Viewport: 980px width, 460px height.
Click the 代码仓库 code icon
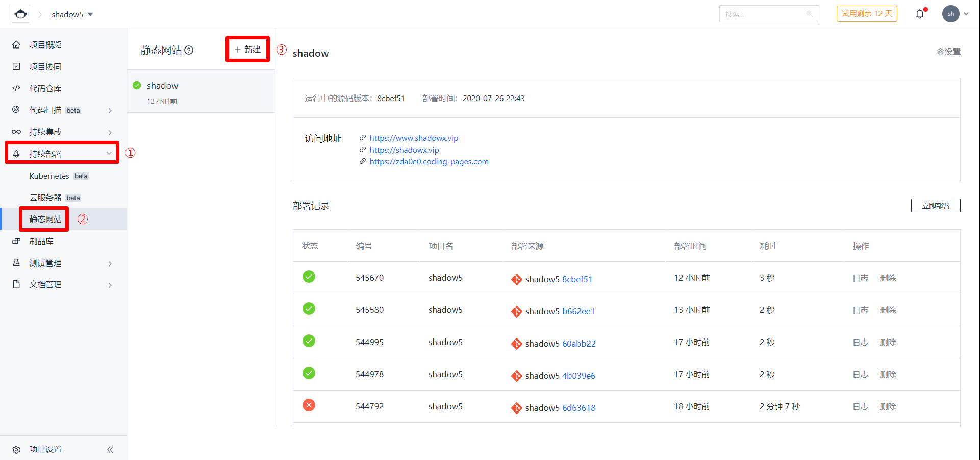(x=16, y=88)
